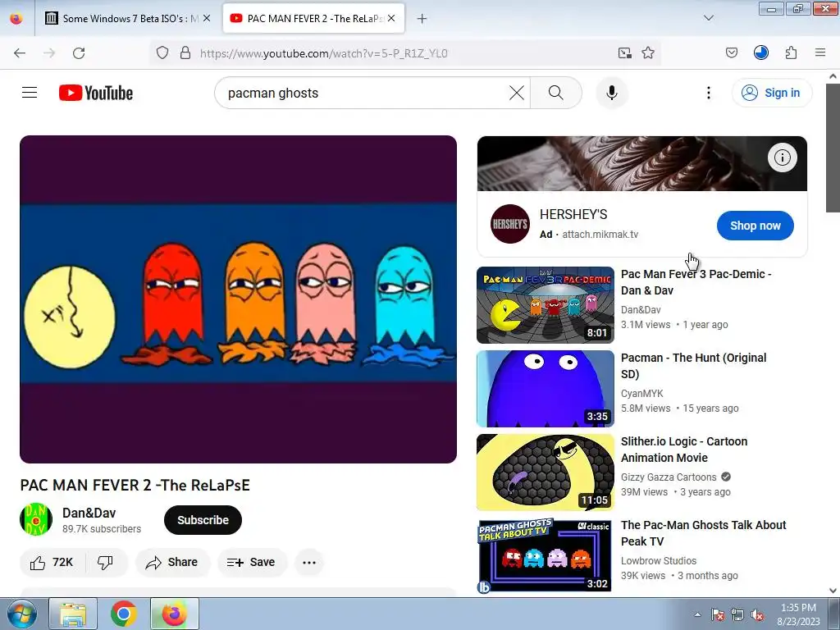Open the Windows Start menu
This screenshot has height=630, width=840.
tap(22, 614)
